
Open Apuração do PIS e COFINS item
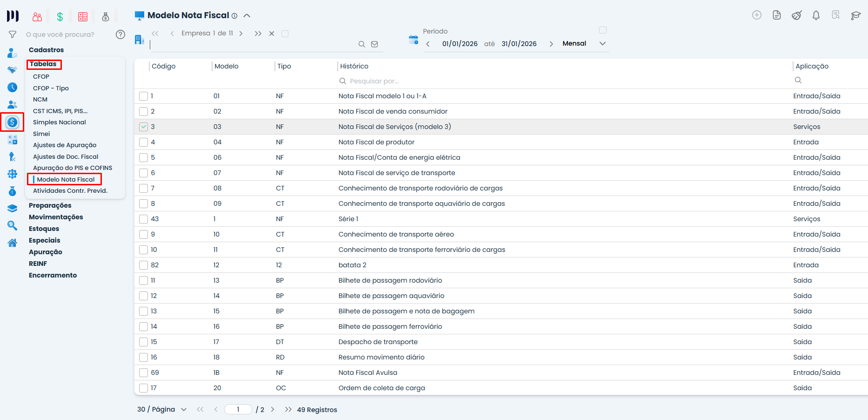(x=73, y=168)
